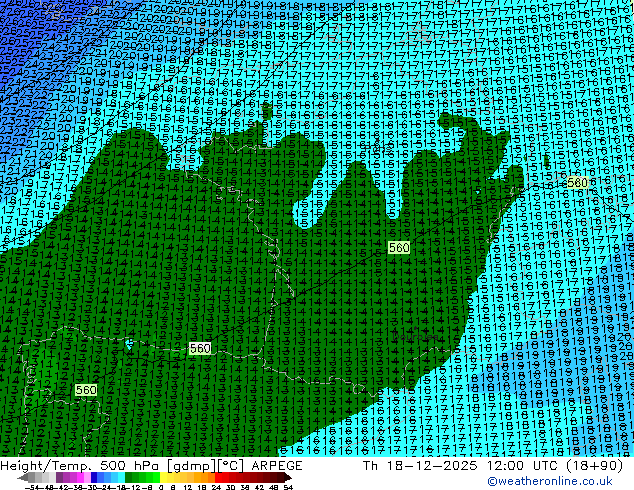Click the 'Height/Temp. 500 hPa' title text
The height and width of the screenshot is (490, 634).
click(x=81, y=465)
